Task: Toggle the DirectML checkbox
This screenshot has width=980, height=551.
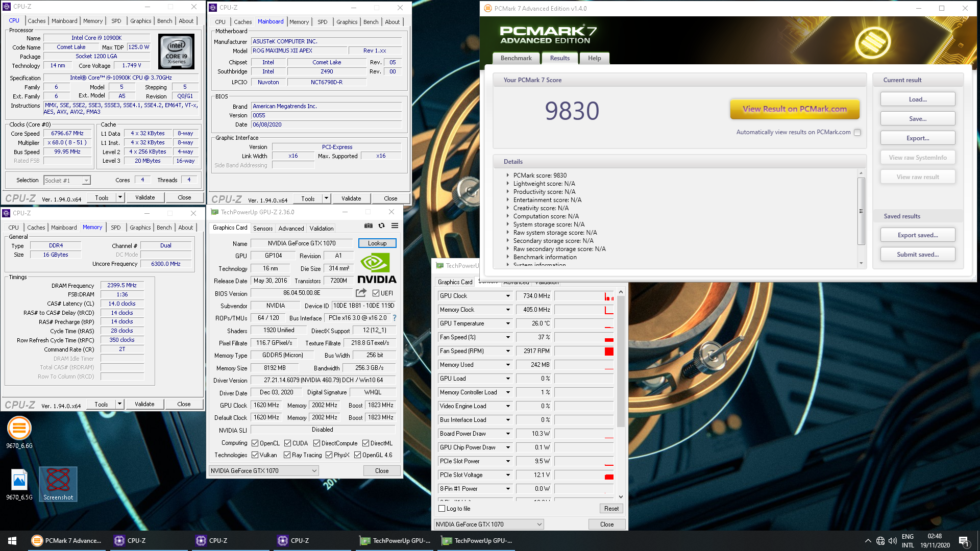Action: pyautogui.click(x=365, y=443)
